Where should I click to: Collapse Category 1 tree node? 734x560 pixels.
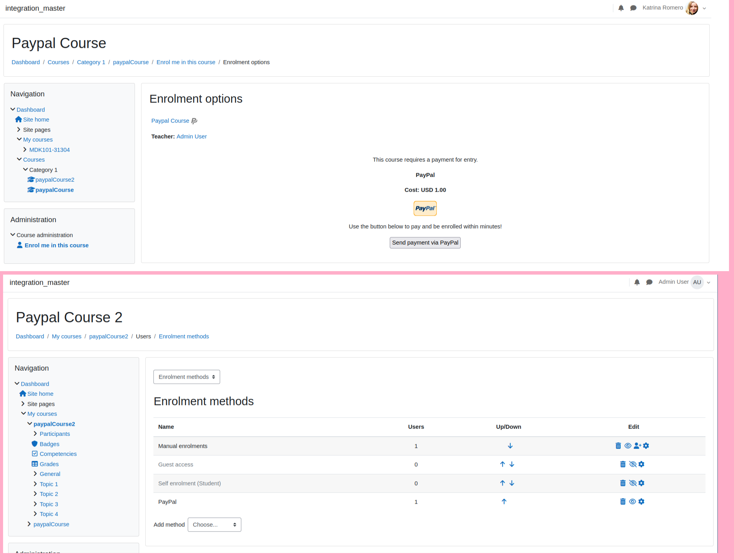pos(25,169)
